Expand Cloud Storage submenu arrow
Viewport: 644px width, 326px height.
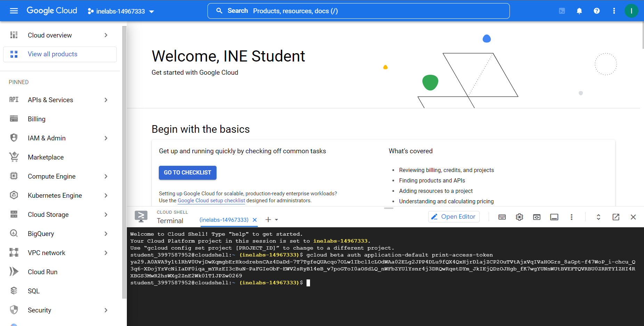point(106,214)
